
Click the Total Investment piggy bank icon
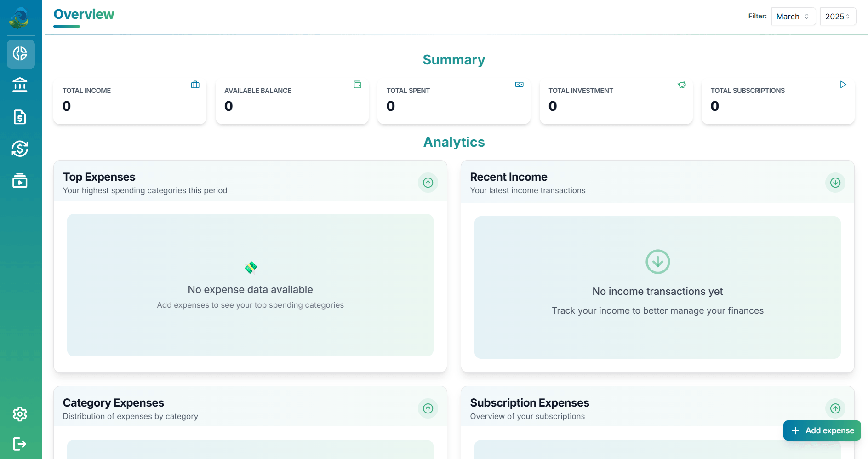click(x=681, y=85)
